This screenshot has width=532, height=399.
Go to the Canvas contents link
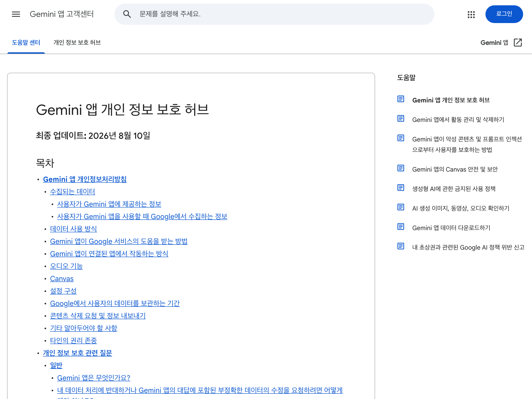[62, 278]
